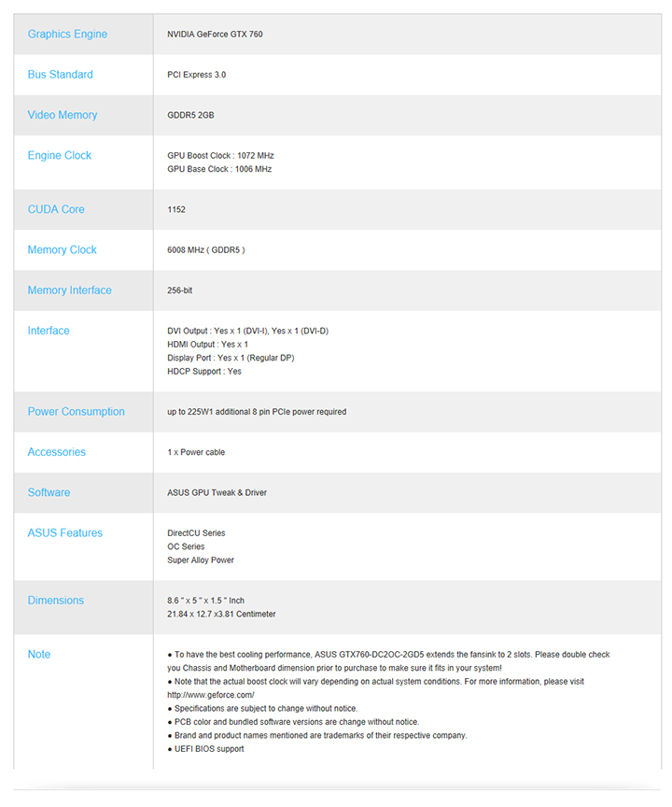Click the ASUS GPU Tweak & Driver text
Image resolution: width=672 pixels, height=807 pixels.
[x=217, y=493]
